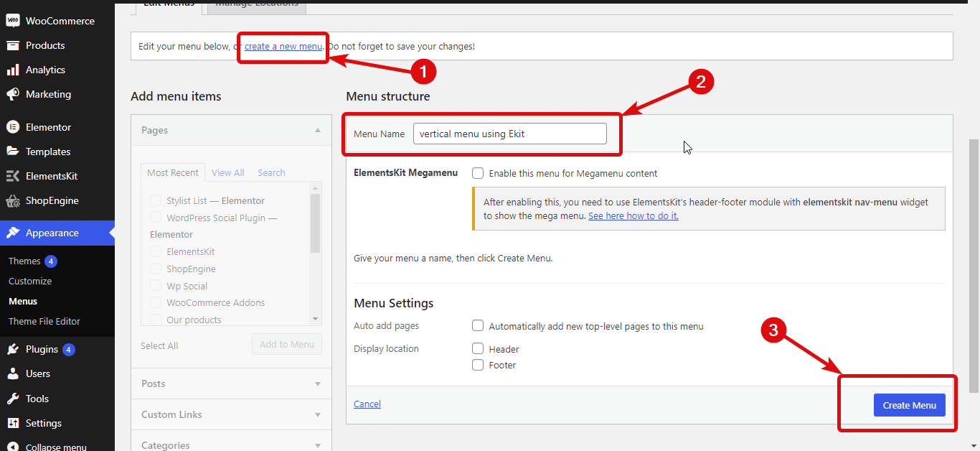Click the Plugins plug icon
This screenshot has width=980, height=451.
click(x=12, y=349)
